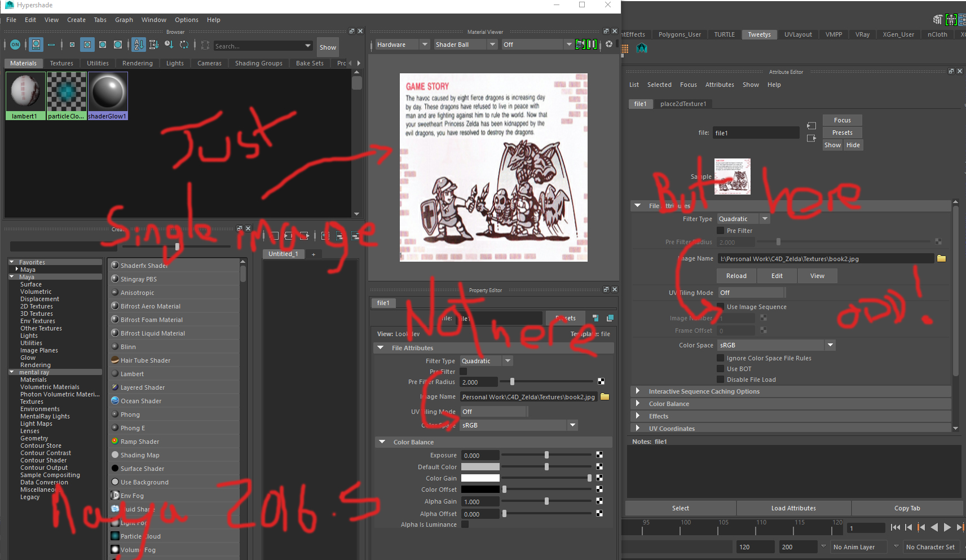Enable the Use BOT checkbox
Viewport: 966px width, 560px height.
tap(720, 369)
